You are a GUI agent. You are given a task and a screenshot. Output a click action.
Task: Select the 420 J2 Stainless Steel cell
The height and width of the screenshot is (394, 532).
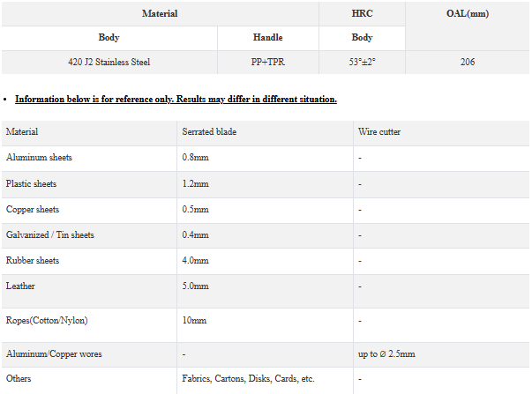[109, 62]
